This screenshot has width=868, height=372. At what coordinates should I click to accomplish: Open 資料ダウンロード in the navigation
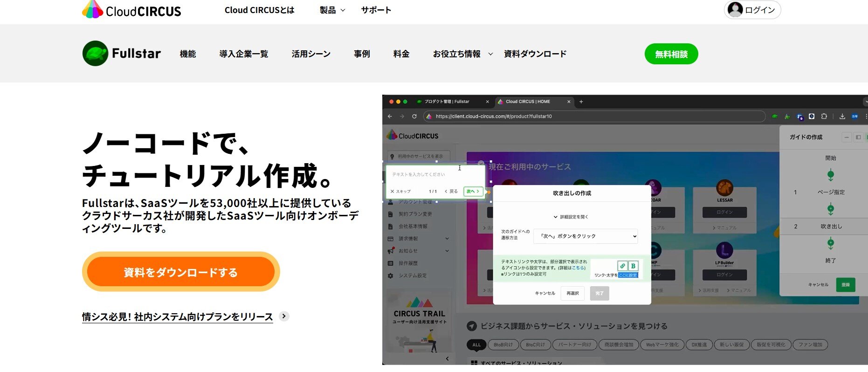coord(535,54)
